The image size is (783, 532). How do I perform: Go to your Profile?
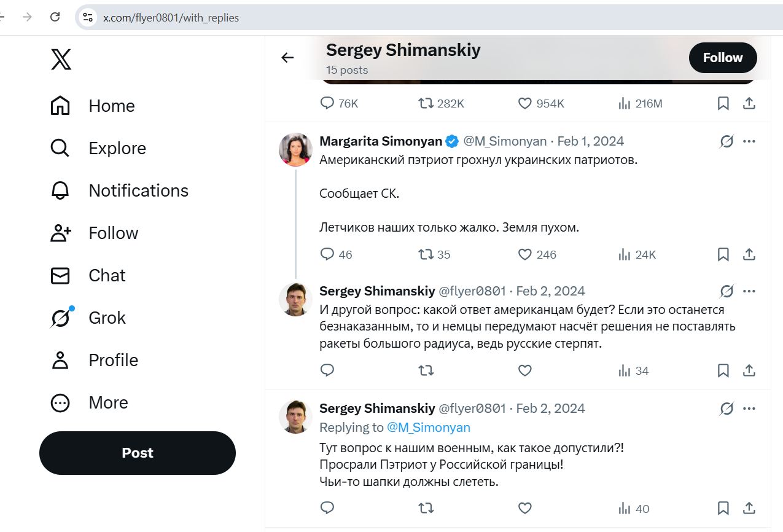[x=112, y=360]
